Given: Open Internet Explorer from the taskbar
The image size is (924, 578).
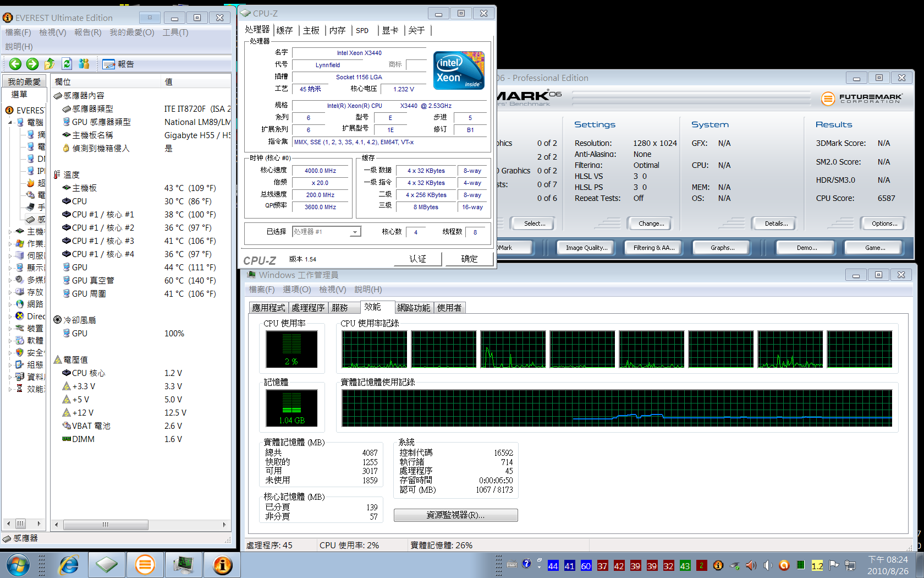Looking at the screenshot, I should coord(68,565).
